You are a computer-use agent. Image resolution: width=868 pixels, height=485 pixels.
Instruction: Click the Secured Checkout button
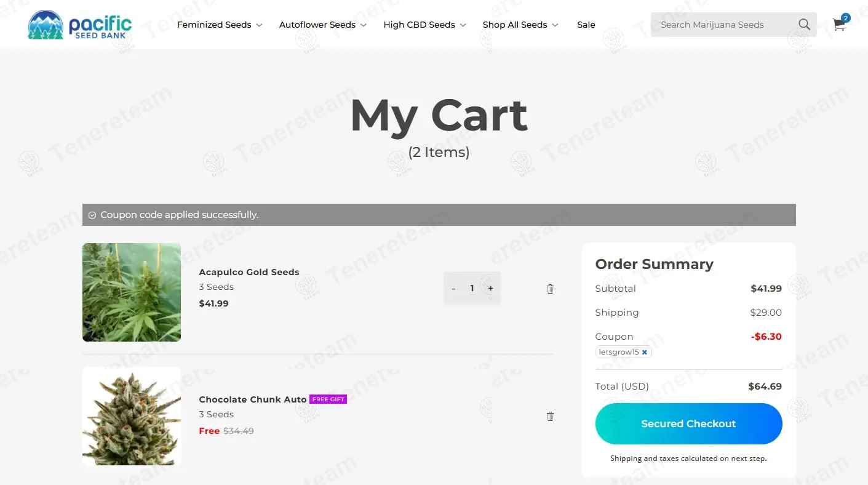coord(688,423)
